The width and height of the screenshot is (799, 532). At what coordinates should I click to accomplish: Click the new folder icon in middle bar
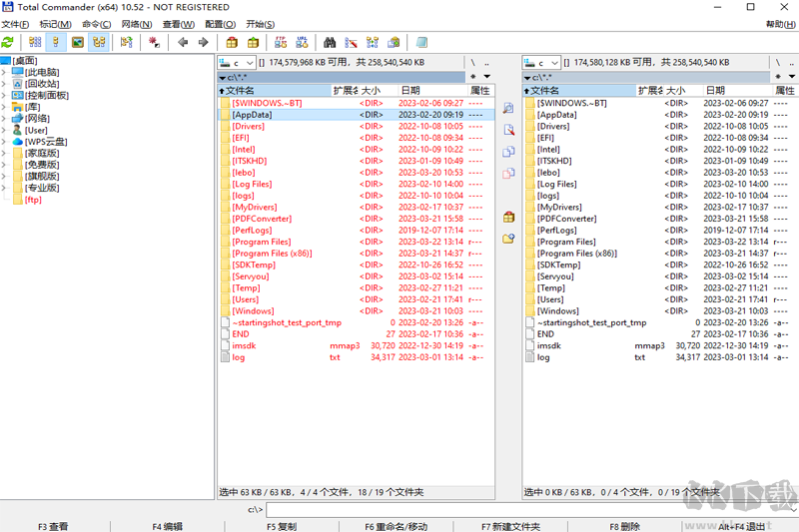click(x=508, y=238)
